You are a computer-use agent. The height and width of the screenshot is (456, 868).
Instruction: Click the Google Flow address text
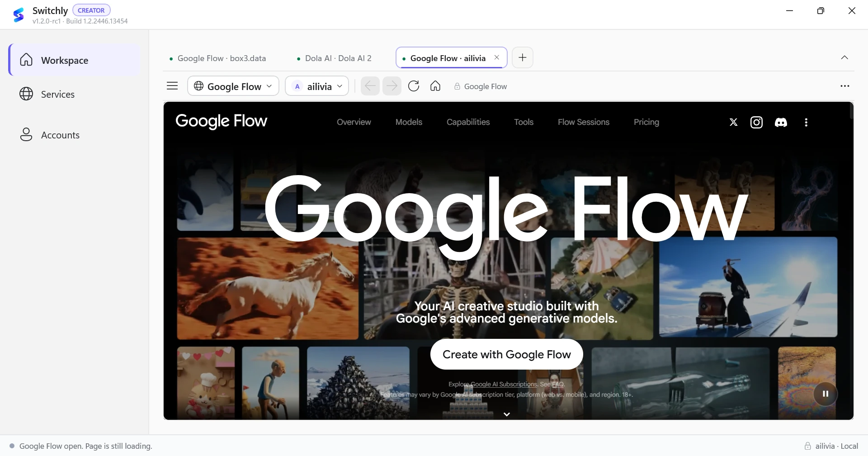click(x=486, y=86)
